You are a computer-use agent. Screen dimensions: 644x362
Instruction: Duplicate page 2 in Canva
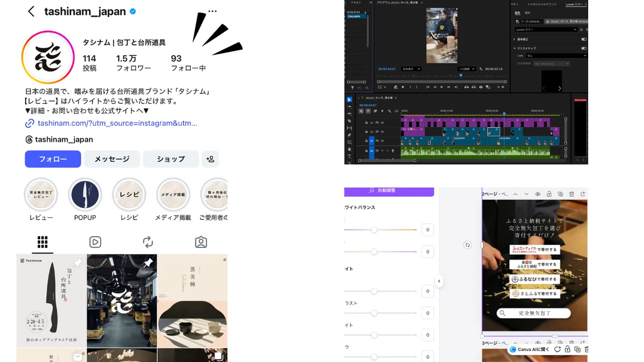pos(560,194)
